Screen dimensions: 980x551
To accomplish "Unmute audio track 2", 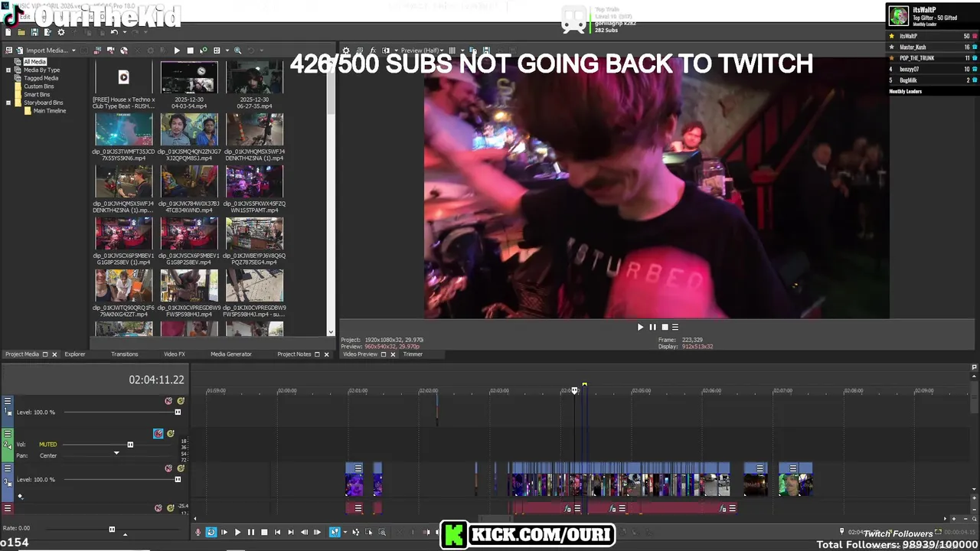I will [x=158, y=434].
